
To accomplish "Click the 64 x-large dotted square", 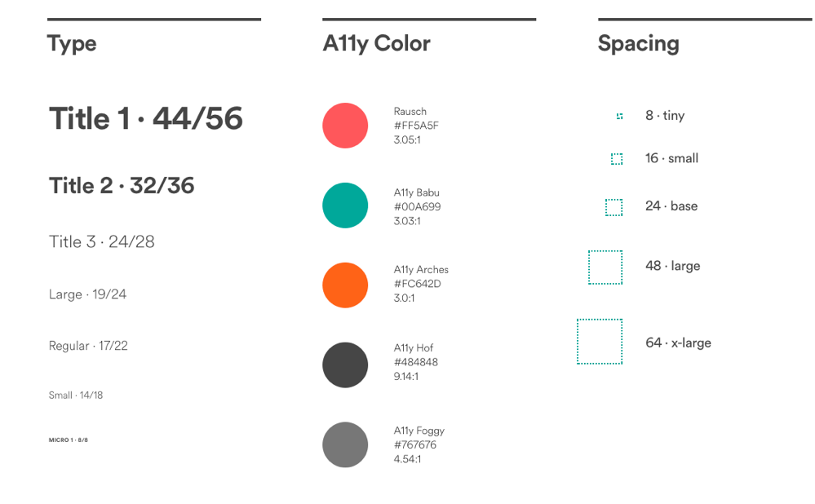I will pyautogui.click(x=600, y=342).
